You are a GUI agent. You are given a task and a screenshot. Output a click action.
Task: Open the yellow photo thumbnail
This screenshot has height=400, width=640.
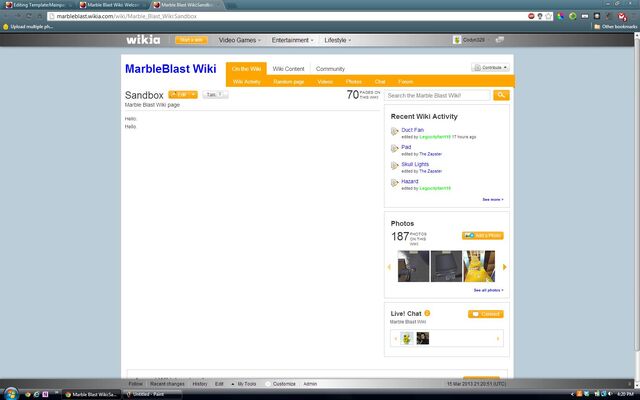coord(479,266)
